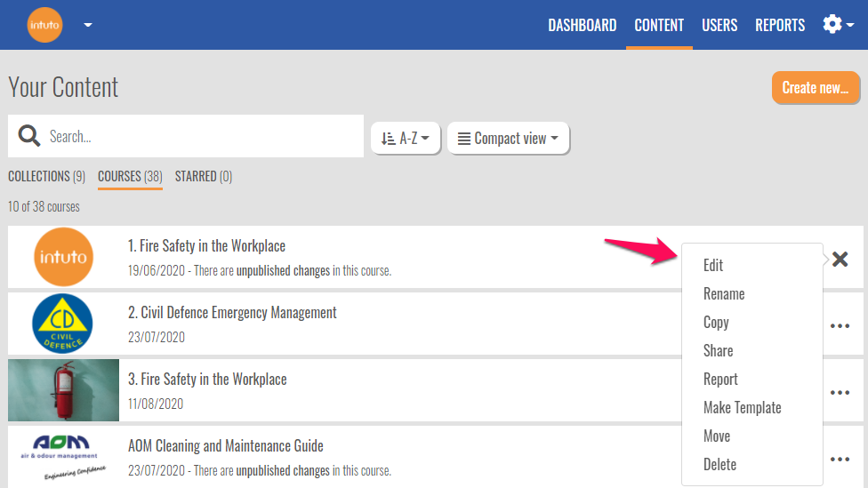Expand the A-Z sort dropdown
The height and width of the screenshot is (488, 868).
[406, 139]
